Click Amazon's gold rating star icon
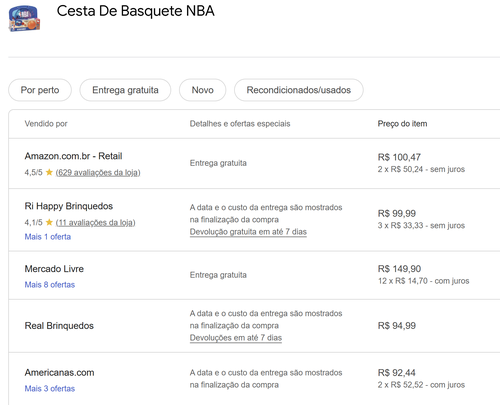This screenshot has height=405, width=500. tap(49, 172)
